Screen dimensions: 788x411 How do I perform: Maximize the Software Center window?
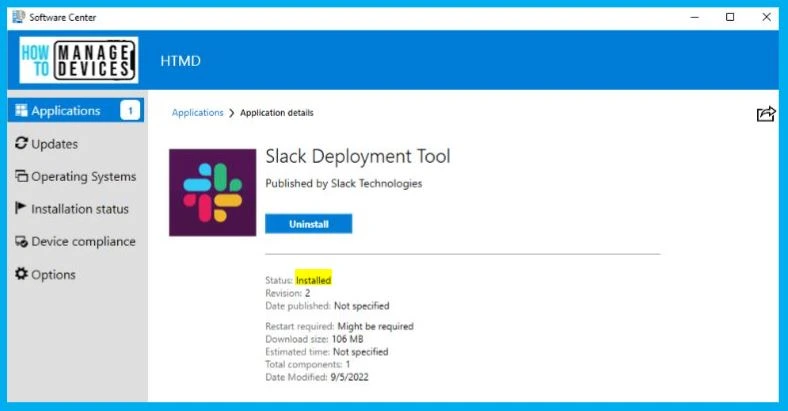(730, 17)
